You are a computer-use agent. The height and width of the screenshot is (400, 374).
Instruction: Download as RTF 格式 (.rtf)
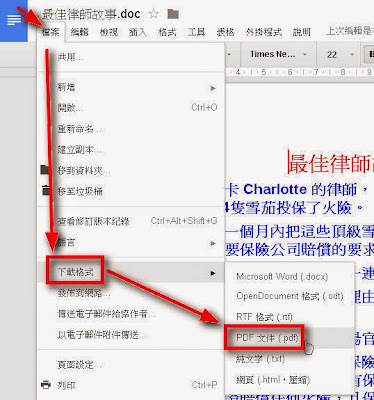pyautogui.click(x=289, y=317)
